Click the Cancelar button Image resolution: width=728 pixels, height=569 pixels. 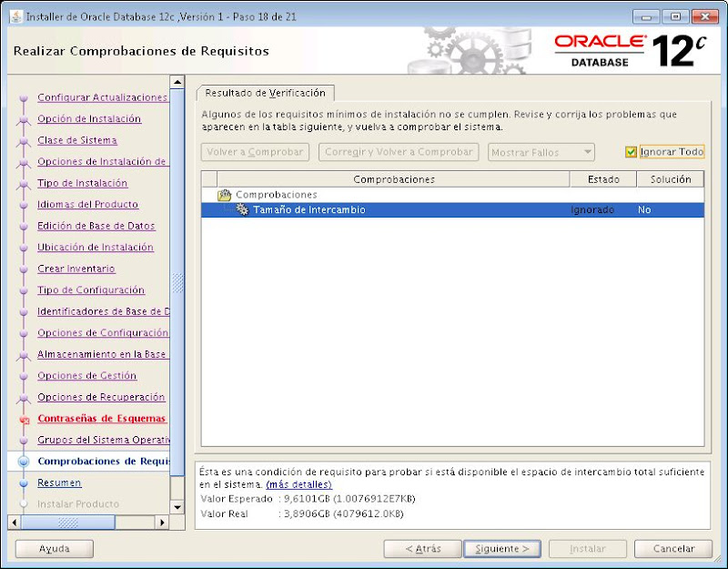point(673,549)
